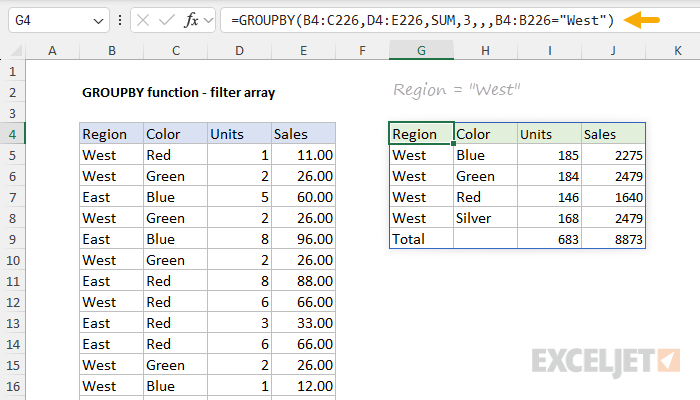Click cell with sales value 12.00
Image resolution: width=700 pixels, height=400 pixels.
point(304,386)
